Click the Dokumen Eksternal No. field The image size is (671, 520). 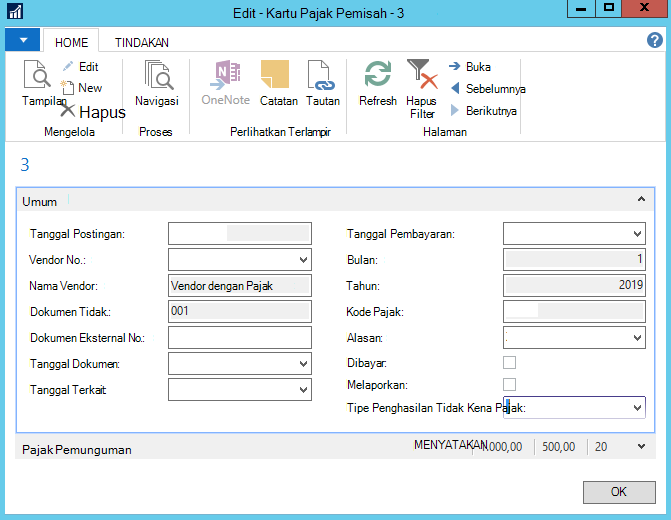[240, 338]
